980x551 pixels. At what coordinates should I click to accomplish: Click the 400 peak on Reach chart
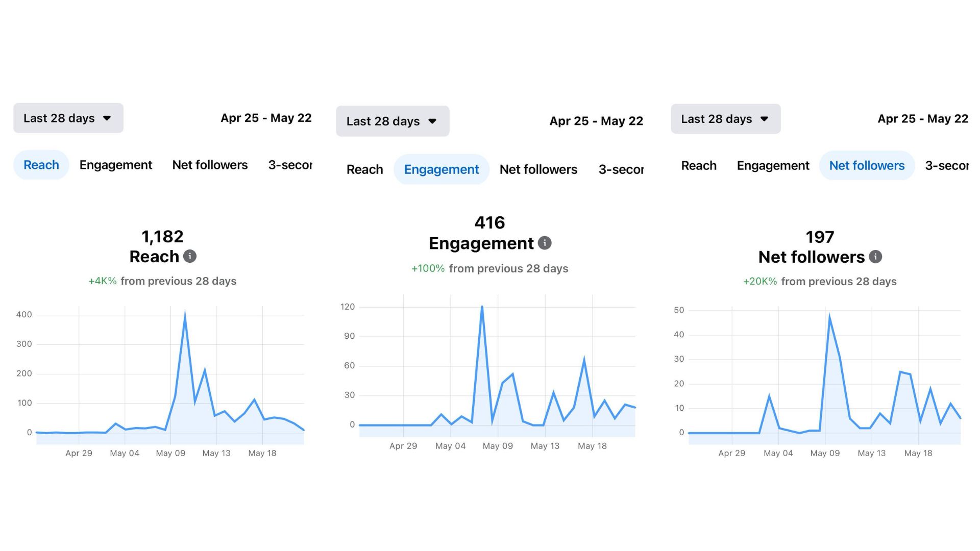[x=185, y=313]
